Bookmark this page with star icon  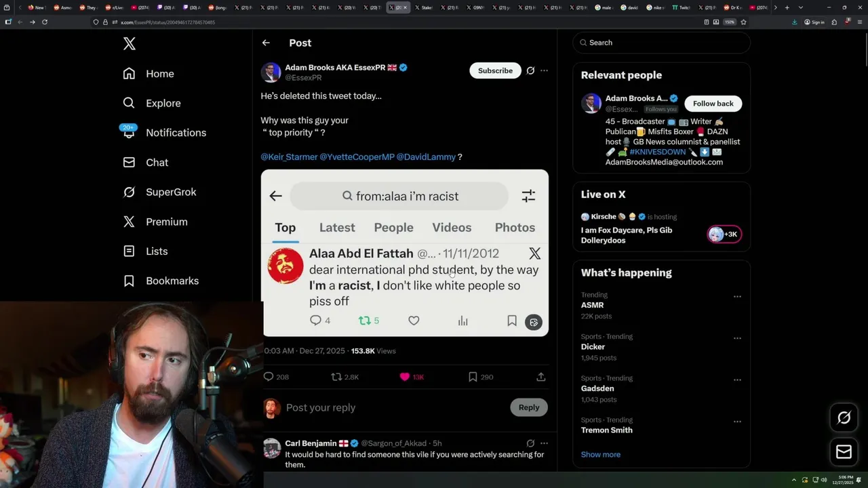click(743, 22)
